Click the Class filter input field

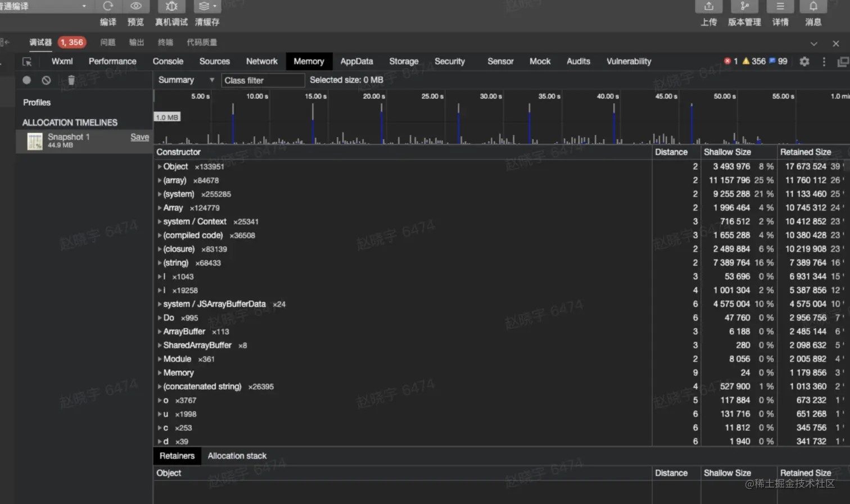(x=263, y=80)
